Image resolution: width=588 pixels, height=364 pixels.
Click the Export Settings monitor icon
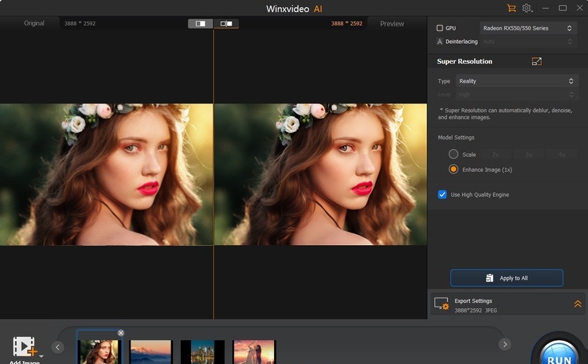pos(441,304)
